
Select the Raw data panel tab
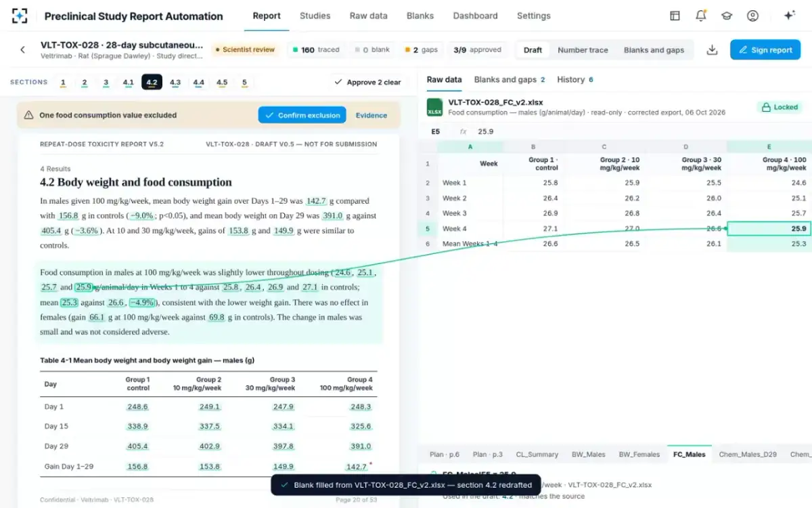(444, 79)
